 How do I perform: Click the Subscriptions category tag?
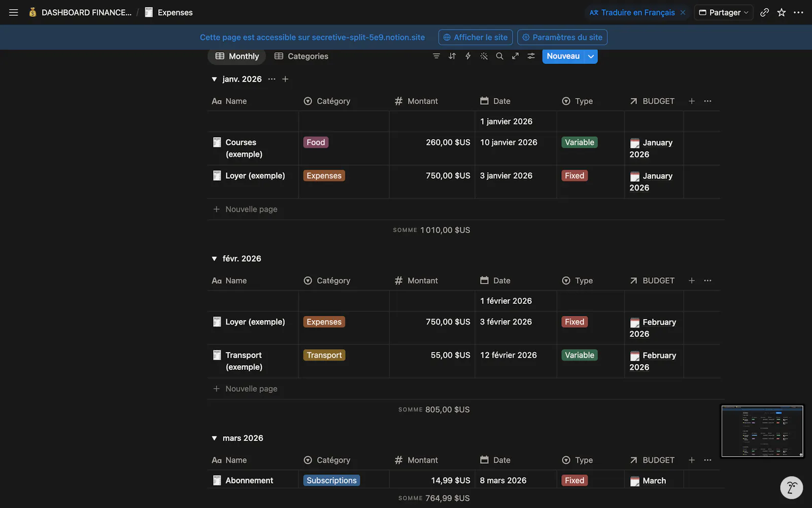pos(331,481)
